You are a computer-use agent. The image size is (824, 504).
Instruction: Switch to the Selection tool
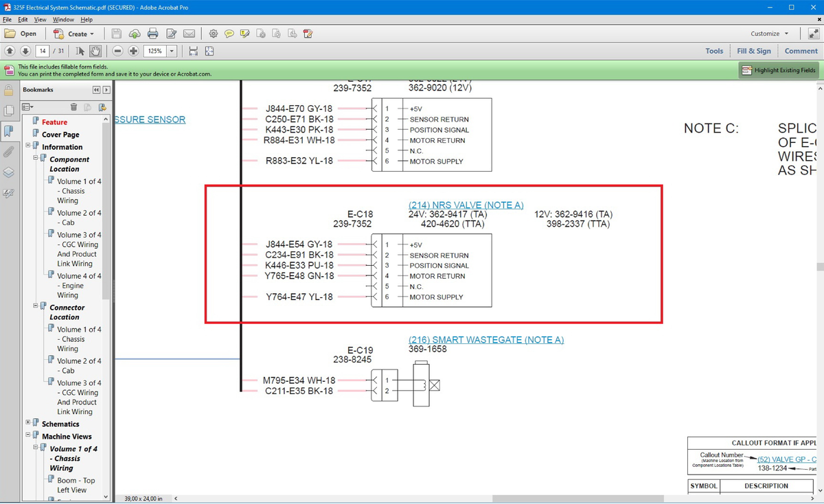(80, 50)
